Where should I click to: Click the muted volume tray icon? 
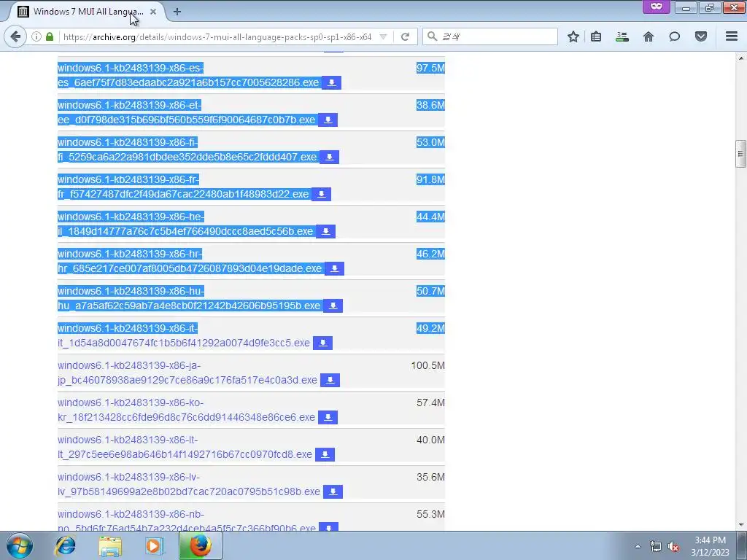click(673, 547)
